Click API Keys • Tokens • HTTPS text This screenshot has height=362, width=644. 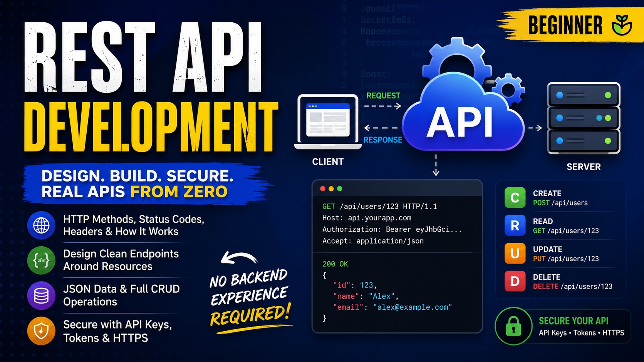[581, 333]
